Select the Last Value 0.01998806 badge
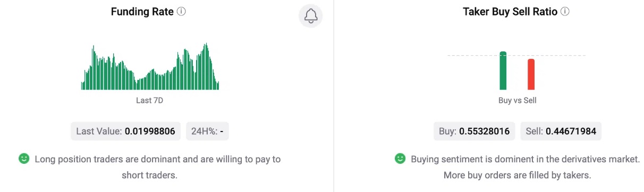The height and width of the screenshot is (192, 644). tap(126, 131)
